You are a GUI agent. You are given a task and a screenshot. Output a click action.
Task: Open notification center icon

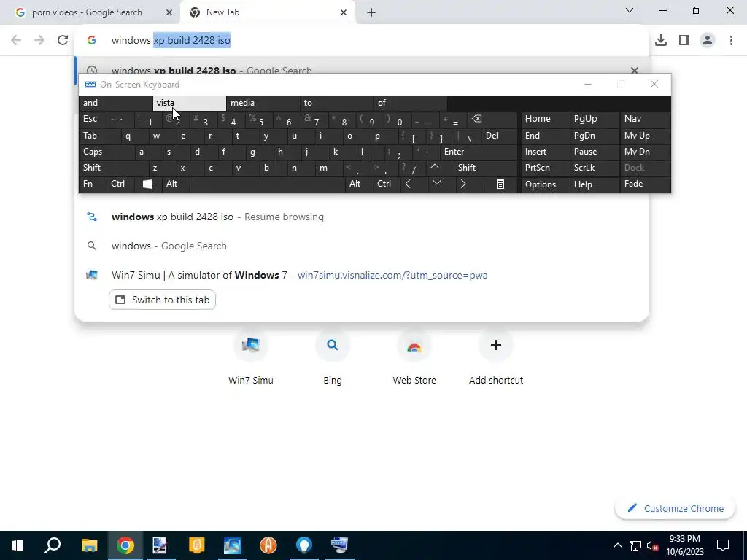click(x=723, y=545)
